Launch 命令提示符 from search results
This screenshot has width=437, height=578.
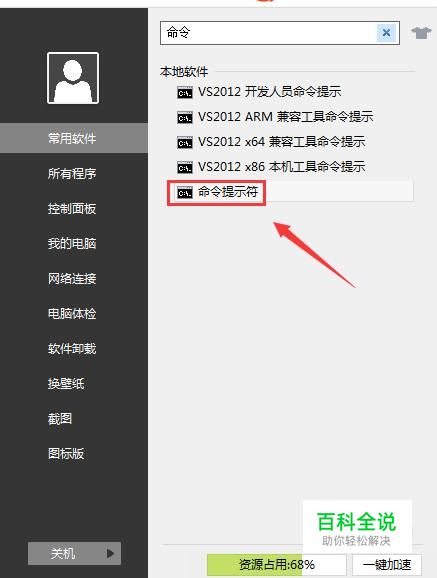tap(290, 192)
